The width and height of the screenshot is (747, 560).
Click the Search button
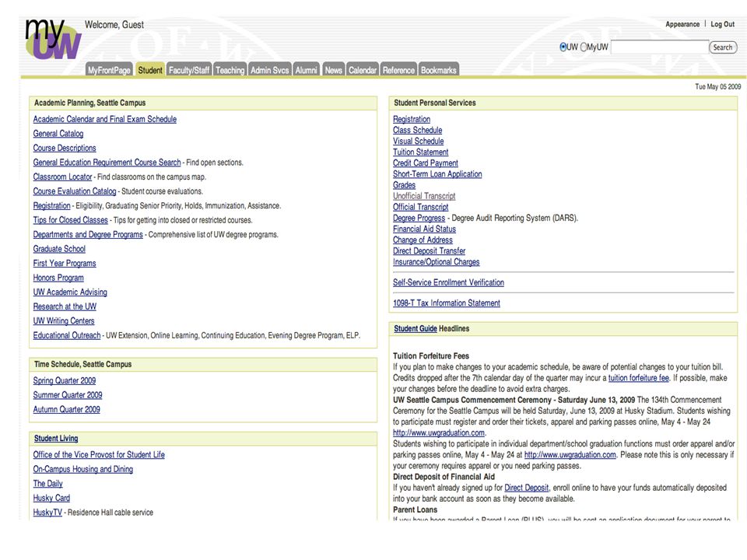[x=723, y=47]
